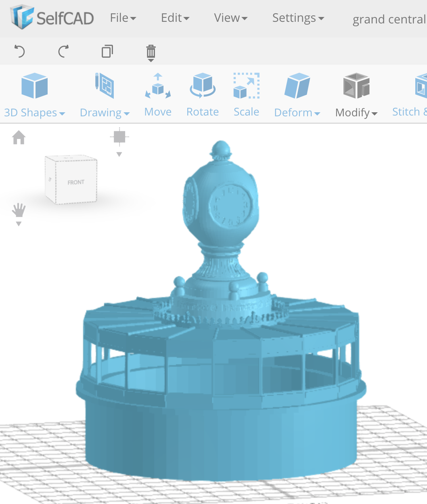Click the Home view icon

(x=19, y=137)
